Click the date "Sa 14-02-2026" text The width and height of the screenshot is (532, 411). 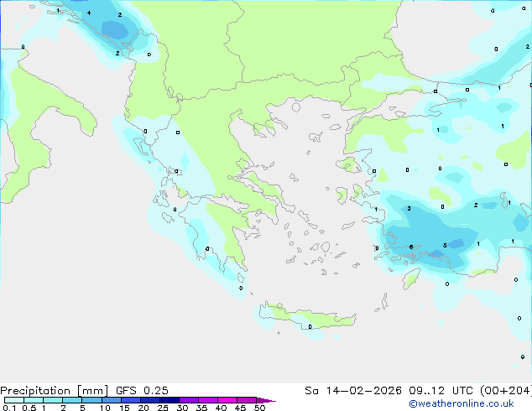[353, 391]
